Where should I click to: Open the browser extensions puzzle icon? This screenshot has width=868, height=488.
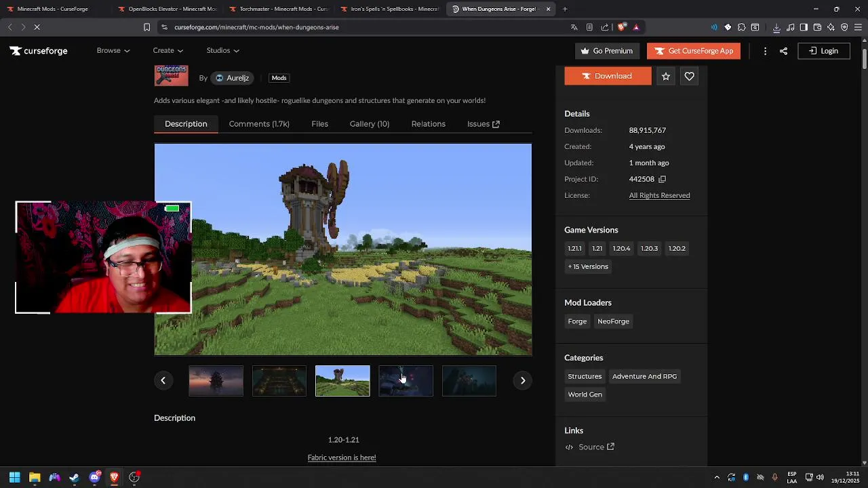741,27
